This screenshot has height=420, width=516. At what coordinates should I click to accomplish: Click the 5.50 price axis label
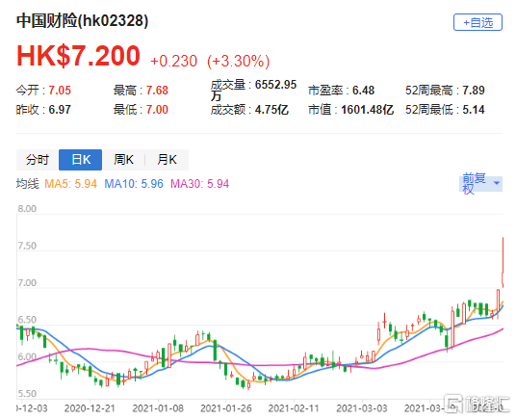pyautogui.click(x=27, y=394)
